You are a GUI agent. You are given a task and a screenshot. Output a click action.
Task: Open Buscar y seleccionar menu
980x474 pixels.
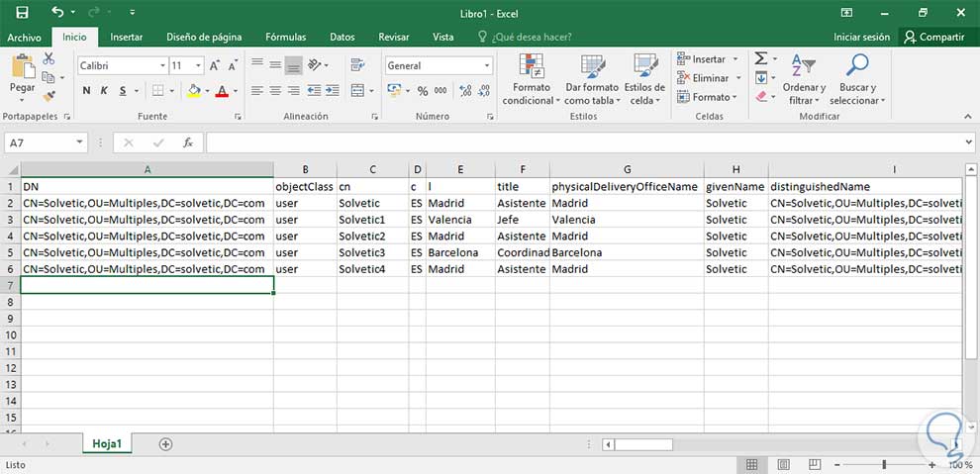click(x=857, y=79)
